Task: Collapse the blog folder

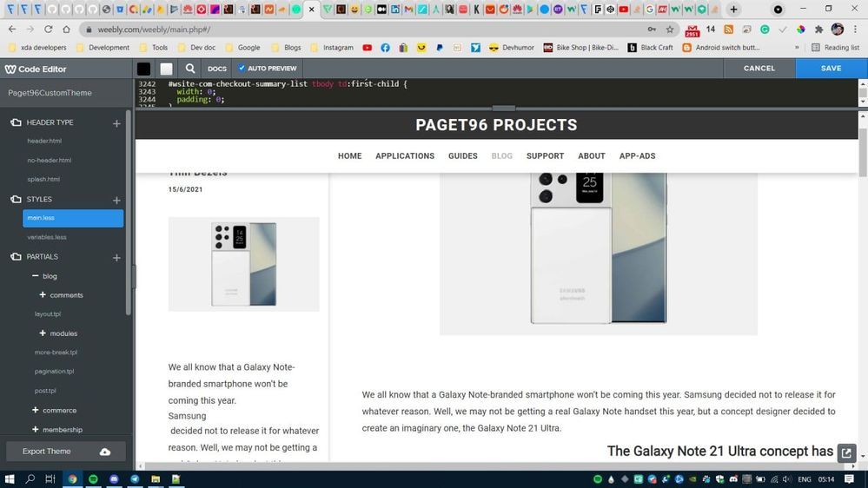Action: point(36,276)
